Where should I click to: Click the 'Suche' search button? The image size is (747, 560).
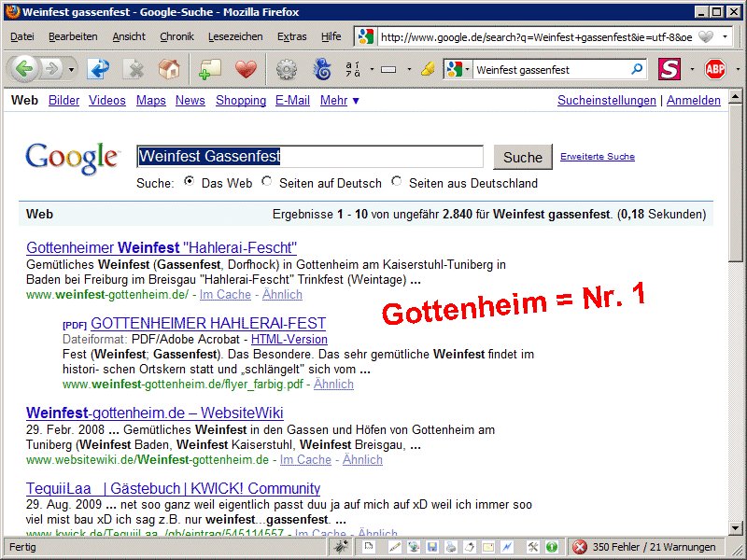pyautogui.click(x=523, y=157)
